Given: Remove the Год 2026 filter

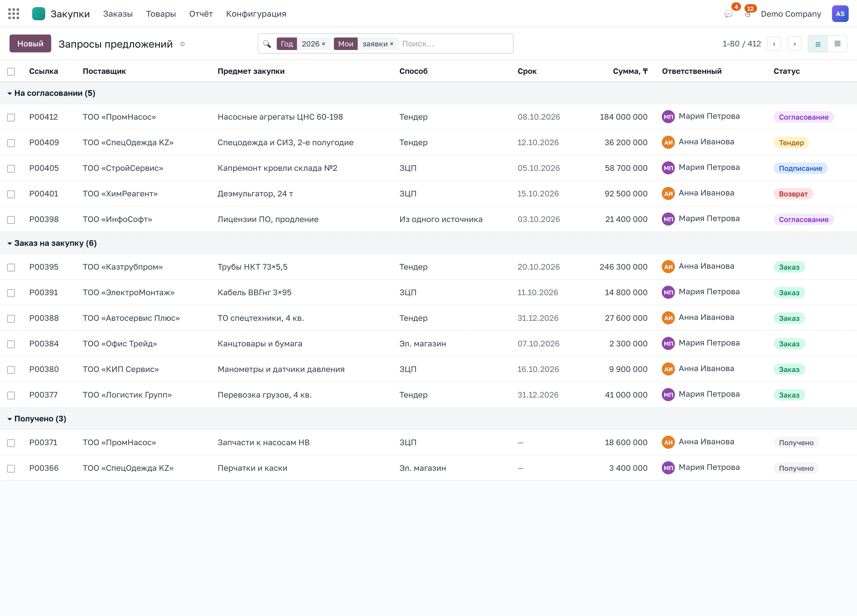Looking at the screenshot, I should click(x=323, y=44).
